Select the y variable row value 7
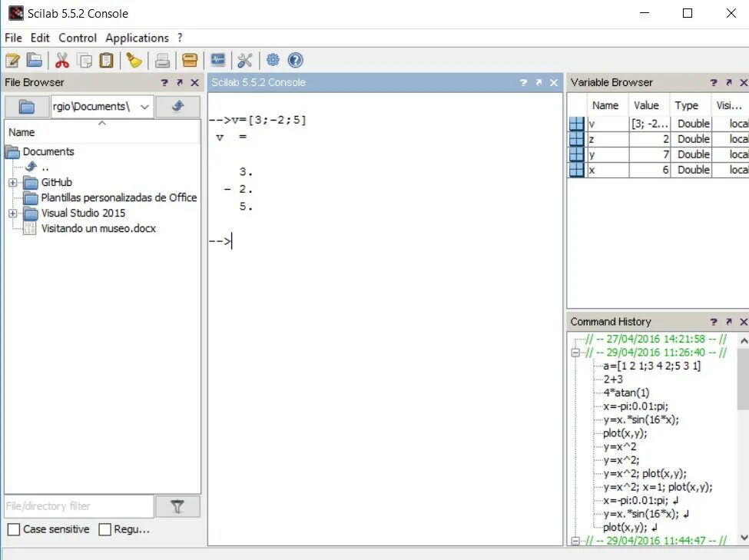The image size is (749, 560). (650, 154)
